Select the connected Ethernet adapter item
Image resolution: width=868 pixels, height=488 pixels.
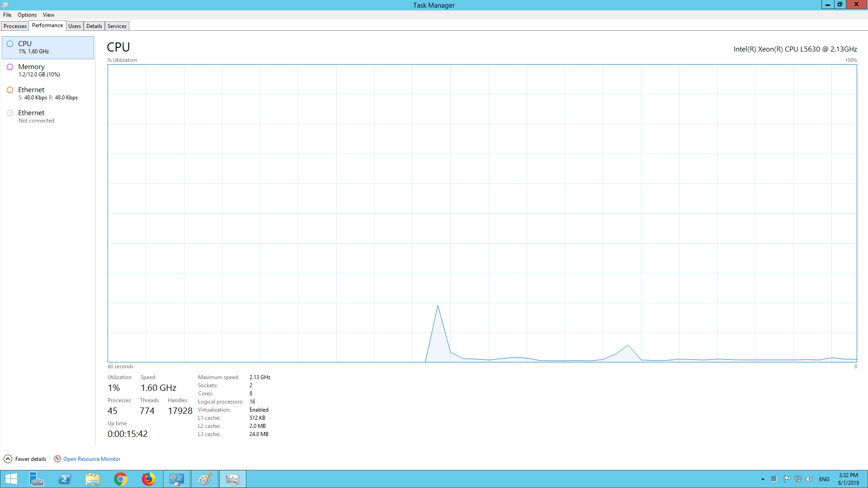pos(47,94)
